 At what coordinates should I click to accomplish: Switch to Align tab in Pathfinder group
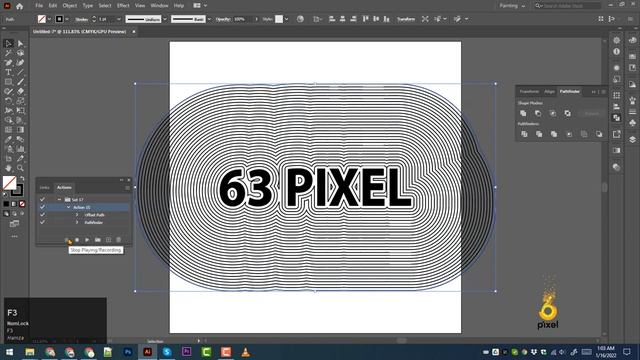click(x=549, y=91)
